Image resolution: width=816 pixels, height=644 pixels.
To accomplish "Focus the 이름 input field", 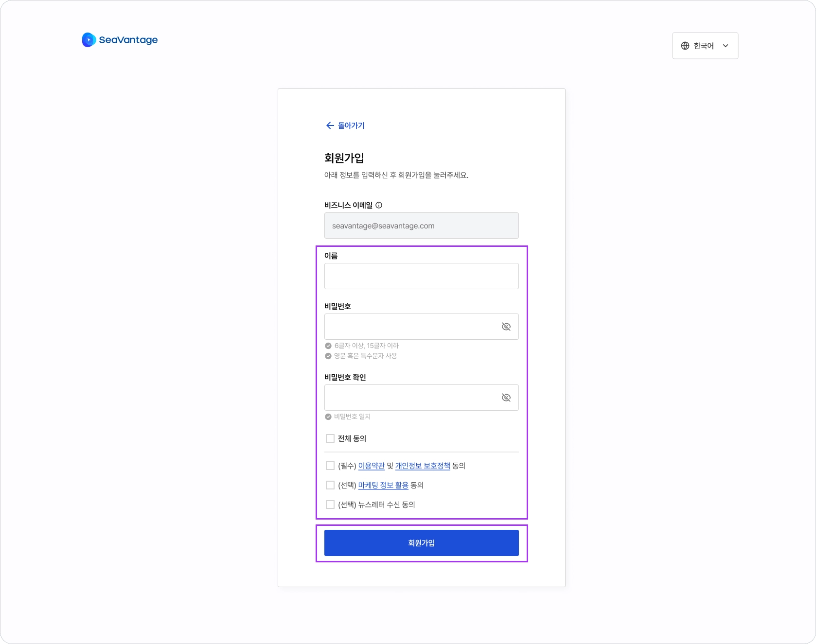I will tap(422, 276).
